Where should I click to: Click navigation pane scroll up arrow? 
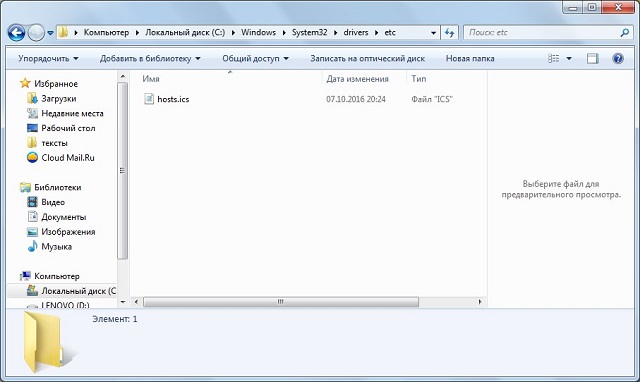[x=122, y=76]
